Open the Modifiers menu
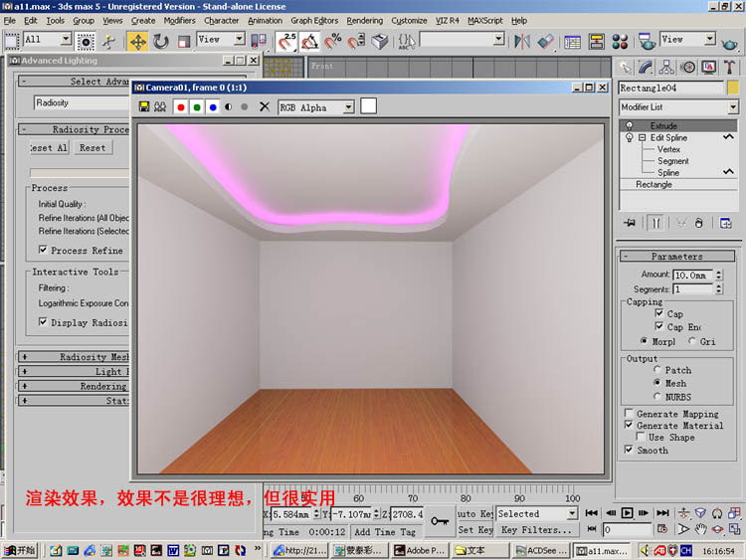This screenshot has width=746, height=560. click(x=179, y=20)
